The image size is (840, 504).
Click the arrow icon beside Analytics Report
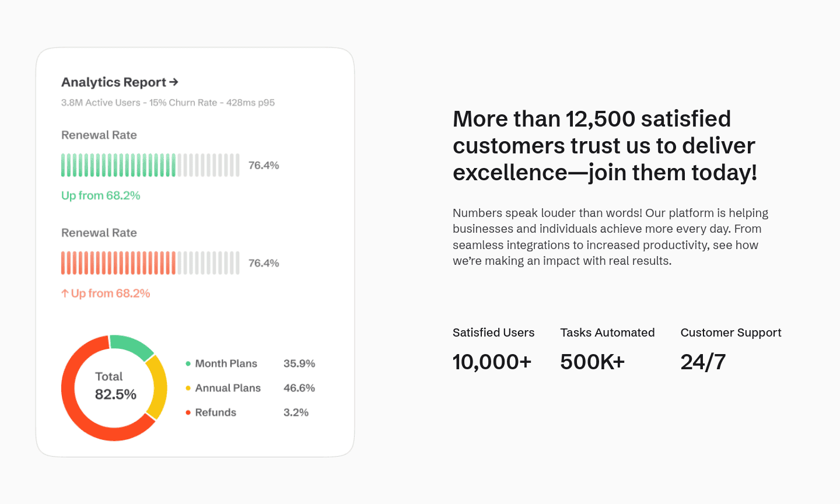(x=174, y=82)
